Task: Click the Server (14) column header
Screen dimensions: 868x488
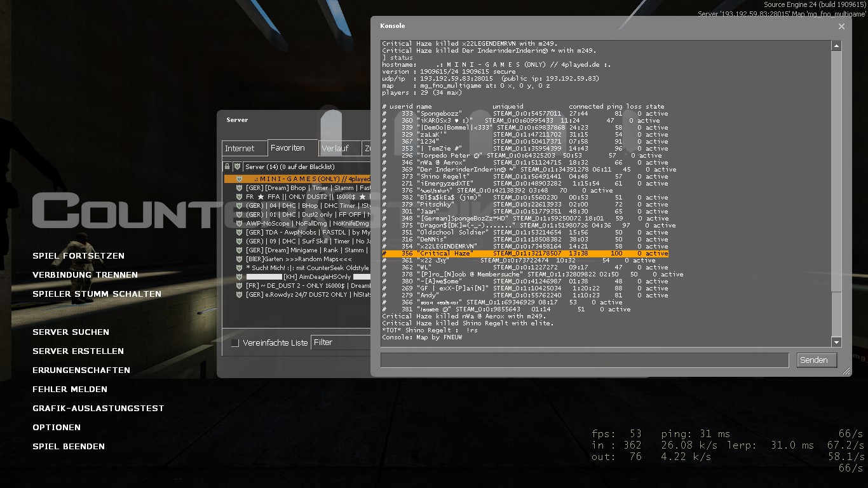Action: (x=307, y=166)
